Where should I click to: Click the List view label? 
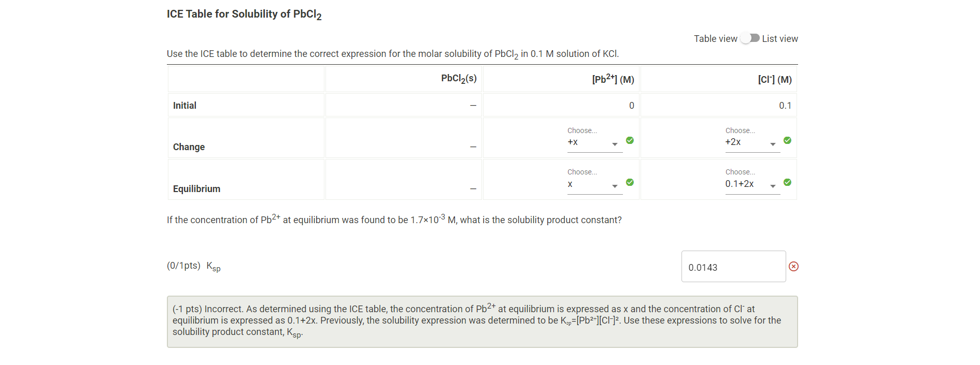click(x=780, y=38)
